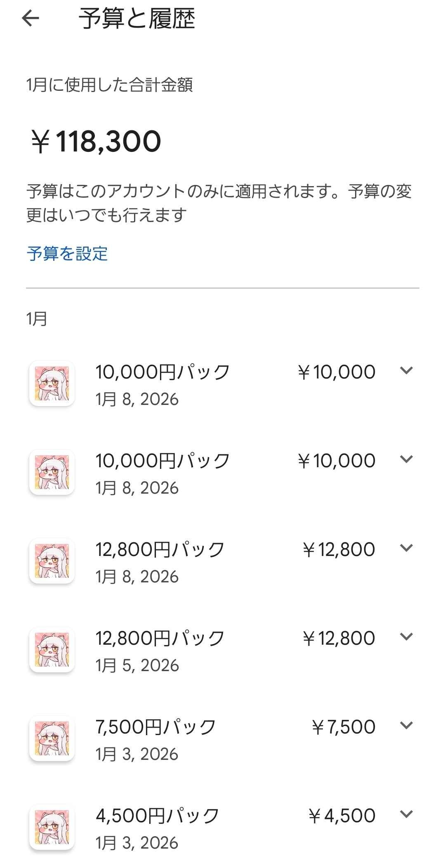Click the ¥7,500 price amount

(x=343, y=727)
